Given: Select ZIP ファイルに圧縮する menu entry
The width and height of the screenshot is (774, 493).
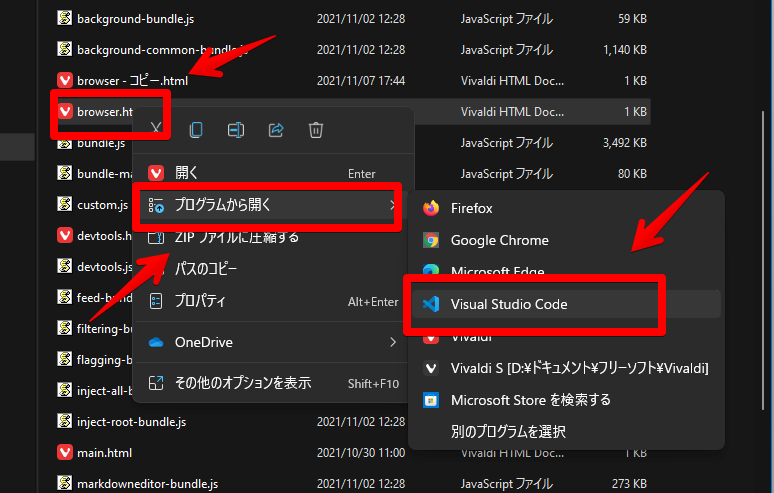Looking at the screenshot, I should [x=271, y=237].
